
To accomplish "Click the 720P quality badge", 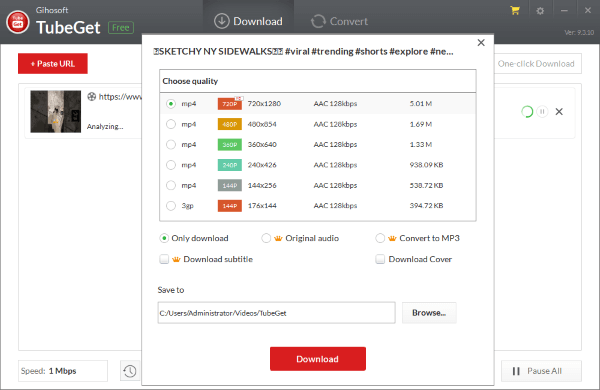I will pos(230,104).
